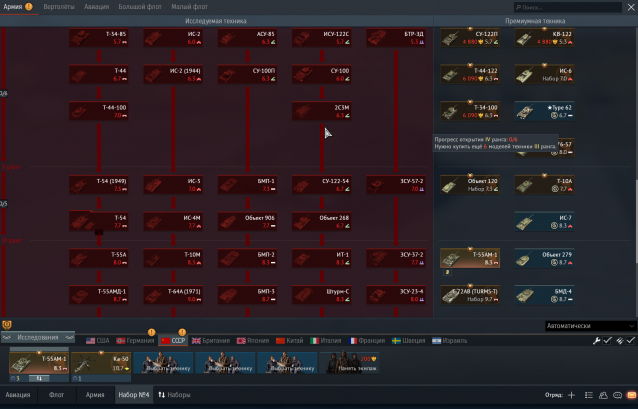The width and height of the screenshot is (638, 409).
Task: Switch to the США nation tab
Action: [98, 341]
